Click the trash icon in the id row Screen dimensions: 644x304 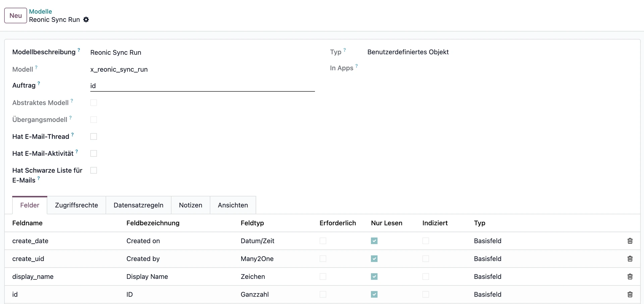pyautogui.click(x=630, y=294)
